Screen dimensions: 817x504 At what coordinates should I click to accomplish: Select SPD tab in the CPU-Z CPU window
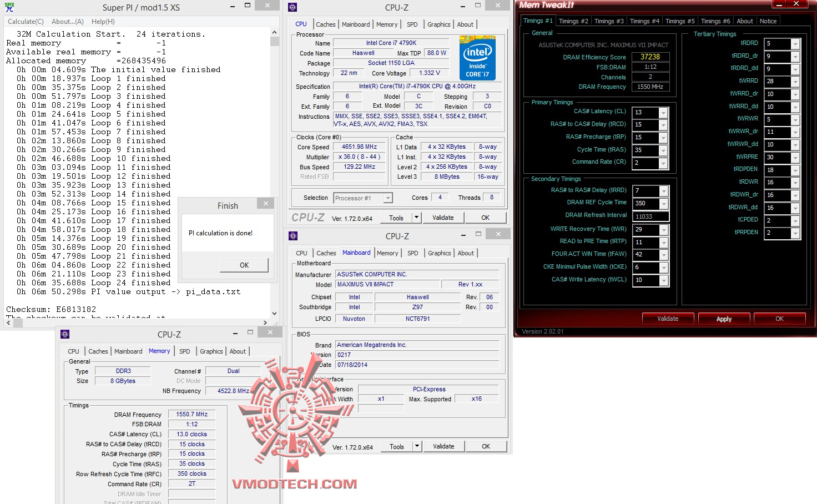pos(412,24)
